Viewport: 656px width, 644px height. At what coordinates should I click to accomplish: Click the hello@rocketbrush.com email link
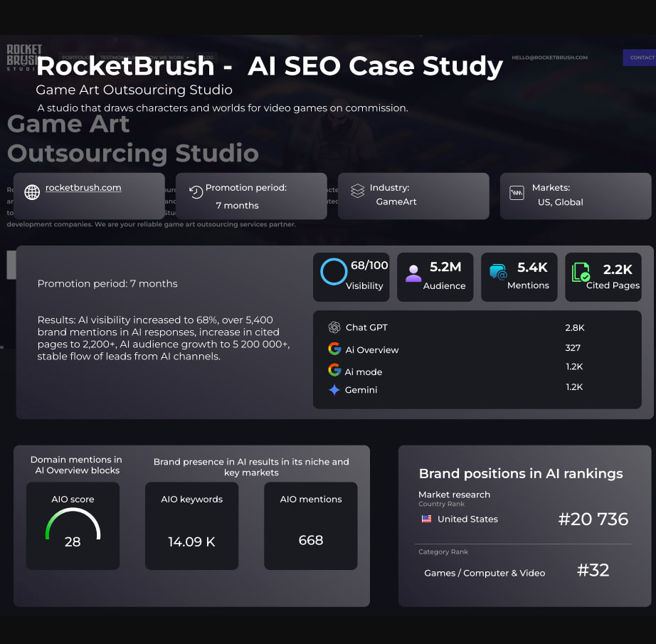tap(549, 58)
